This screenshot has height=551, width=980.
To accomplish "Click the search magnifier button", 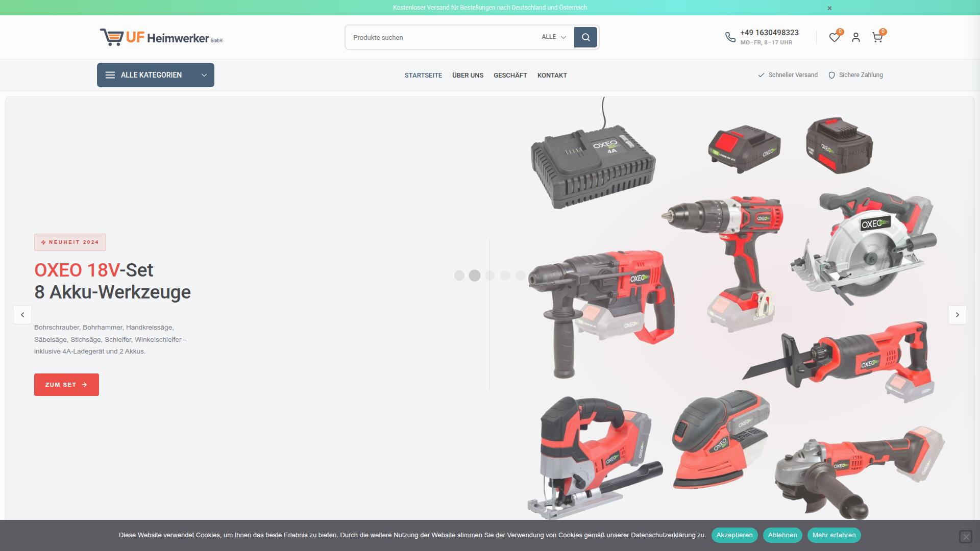I will [x=585, y=37].
